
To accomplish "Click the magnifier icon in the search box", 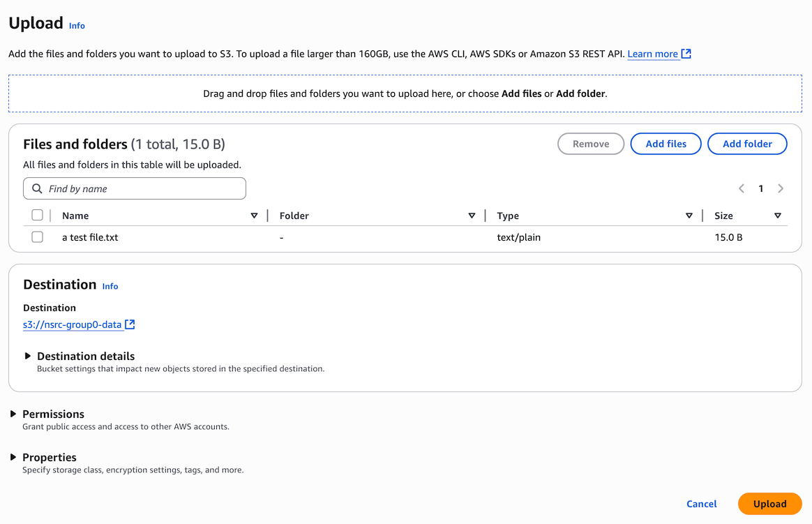I will point(38,189).
